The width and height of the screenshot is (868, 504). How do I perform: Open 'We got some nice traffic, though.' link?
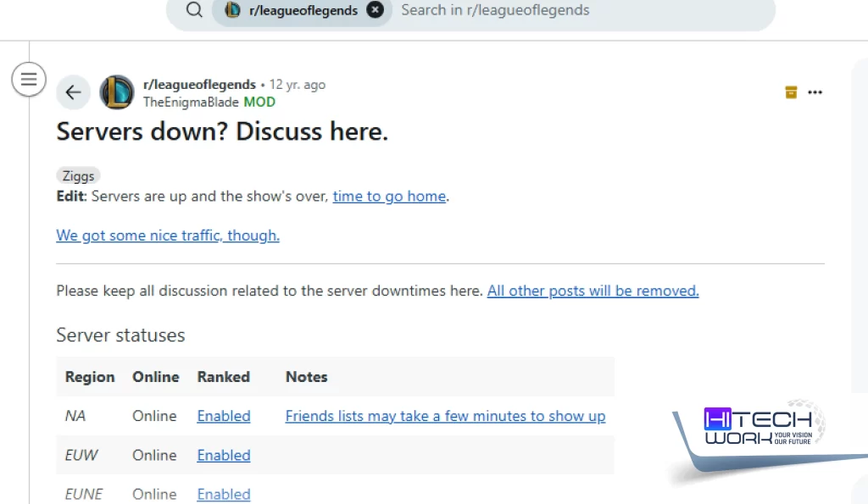[x=168, y=235]
